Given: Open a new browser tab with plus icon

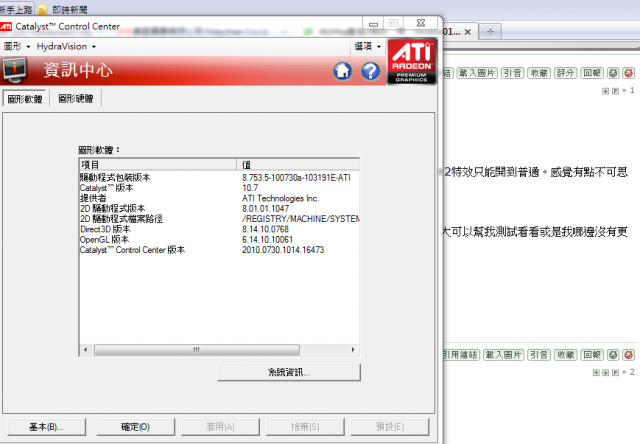Looking at the screenshot, I should pyautogui.click(x=490, y=31).
